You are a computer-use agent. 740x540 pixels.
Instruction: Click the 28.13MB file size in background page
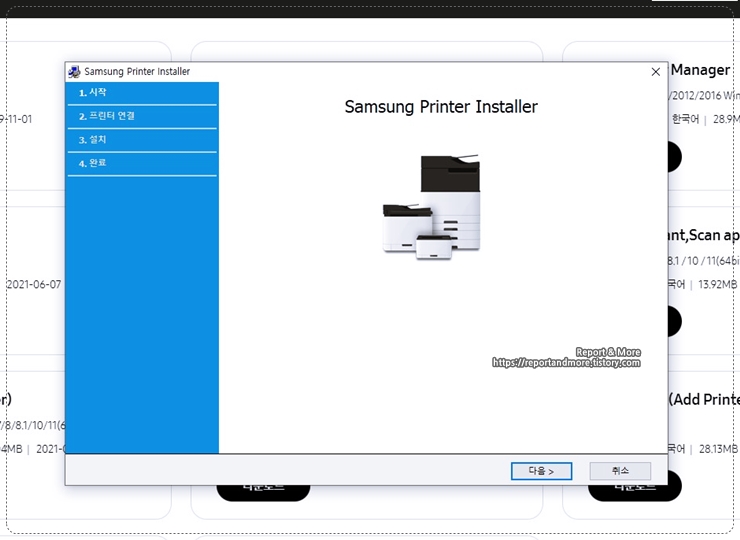point(719,449)
